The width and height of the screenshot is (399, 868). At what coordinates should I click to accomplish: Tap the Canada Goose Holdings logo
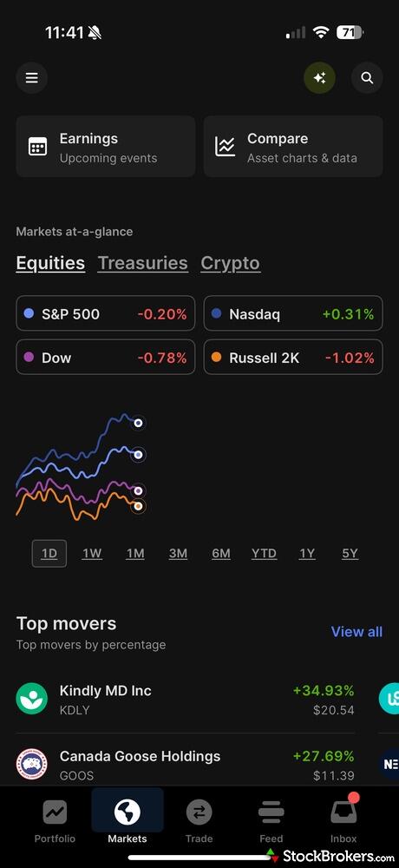click(31, 765)
